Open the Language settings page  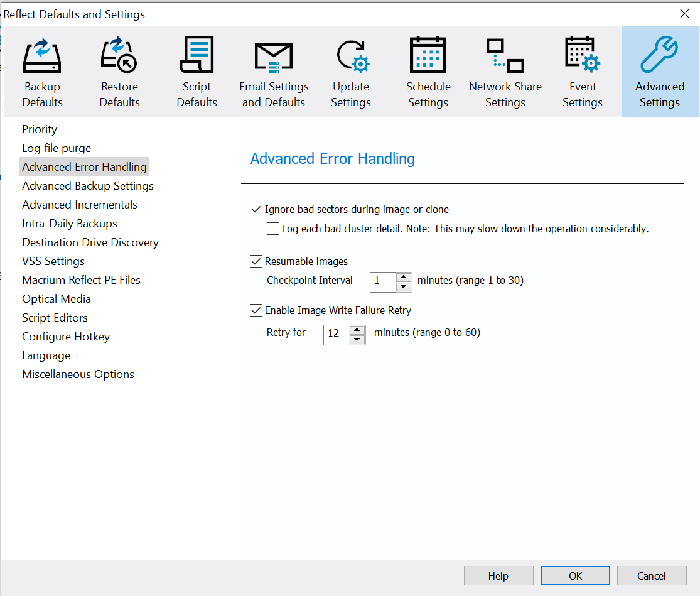click(46, 355)
